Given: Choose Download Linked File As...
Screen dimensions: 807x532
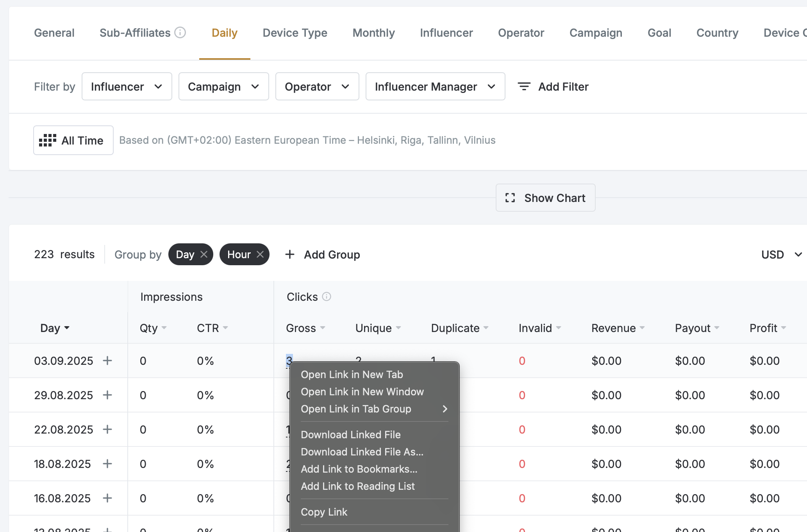Looking at the screenshot, I should pyautogui.click(x=375, y=452).
